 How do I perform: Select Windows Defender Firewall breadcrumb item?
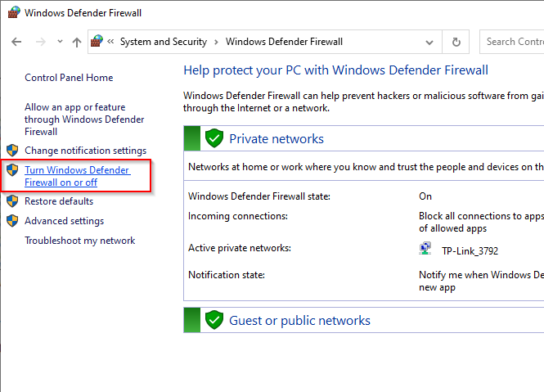pos(284,42)
